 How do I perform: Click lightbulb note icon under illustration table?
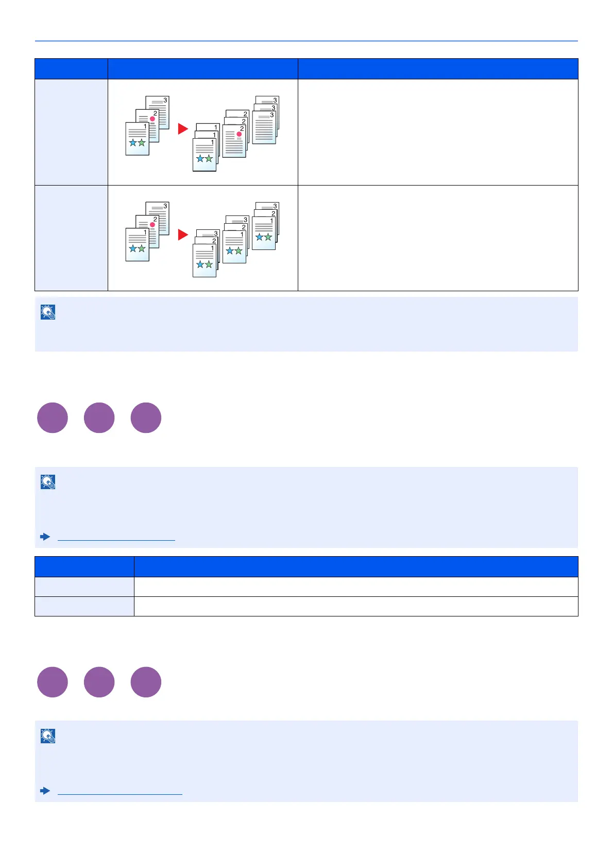coord(48,312)
